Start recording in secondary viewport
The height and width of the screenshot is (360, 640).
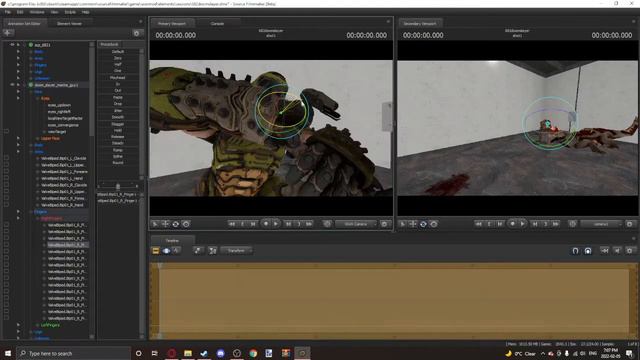pyautogui.click(x=513, y=224)
